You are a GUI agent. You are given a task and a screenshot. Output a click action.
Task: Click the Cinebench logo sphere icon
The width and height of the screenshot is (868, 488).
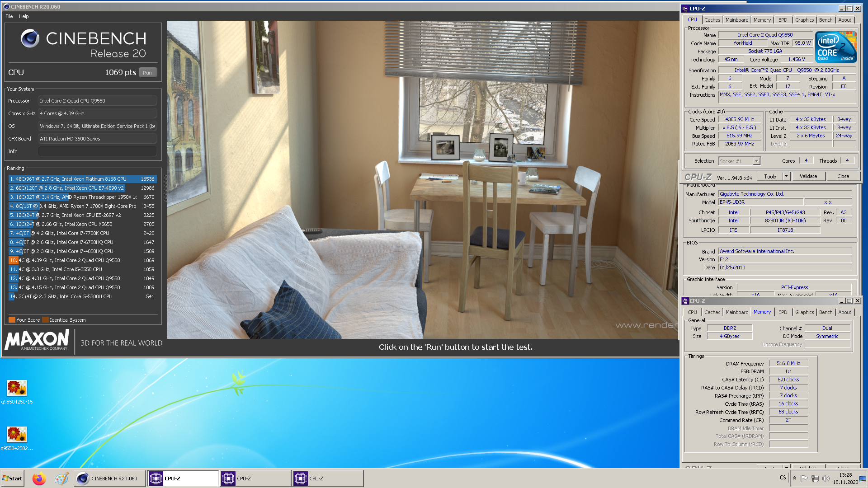click(30, 38)
